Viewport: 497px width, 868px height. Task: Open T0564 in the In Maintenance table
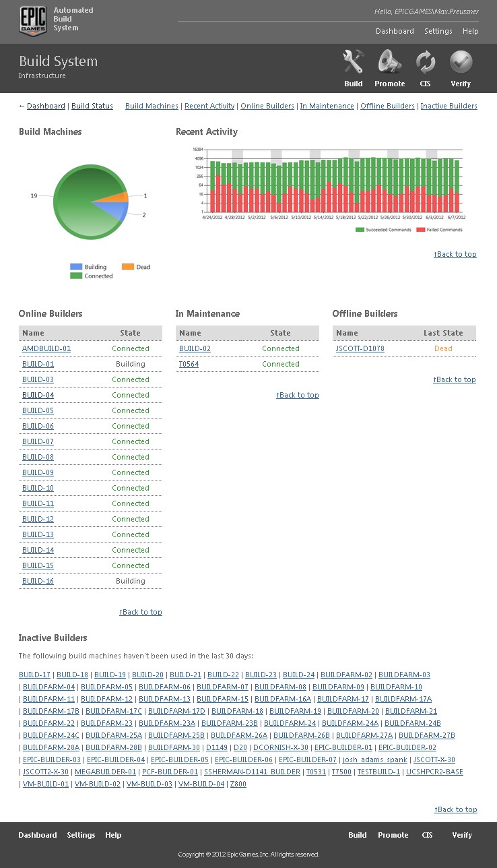(x=189, y=364)
